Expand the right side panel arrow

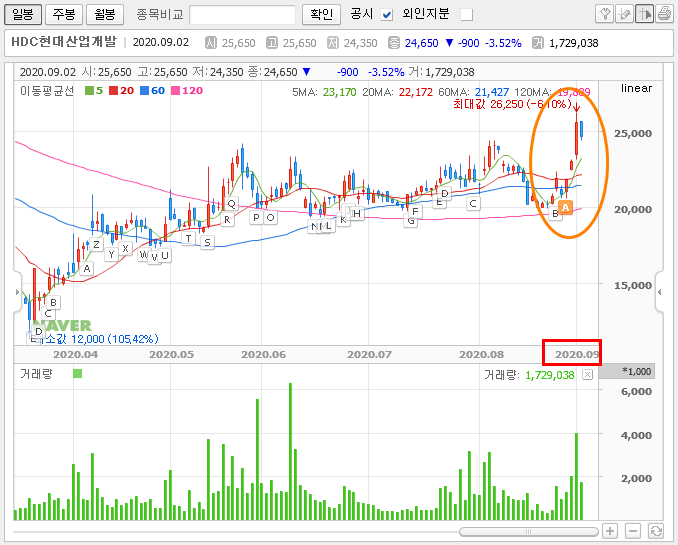click(x=659, y=292)
